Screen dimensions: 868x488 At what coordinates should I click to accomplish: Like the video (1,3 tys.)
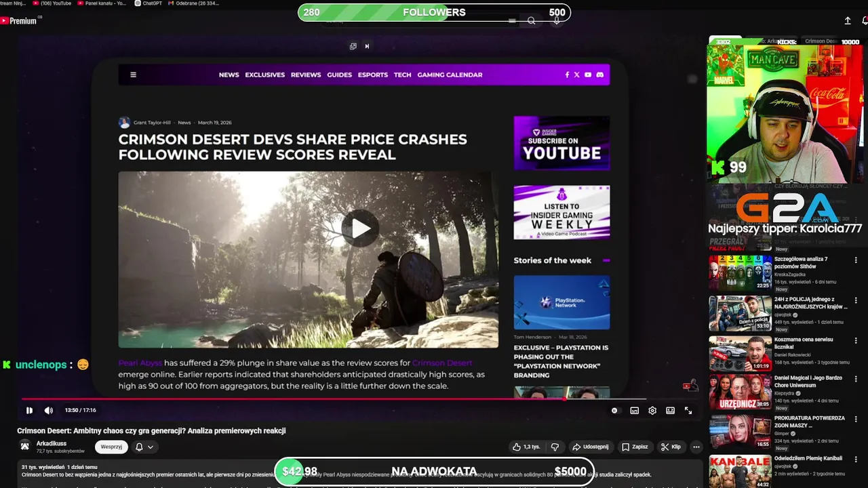tap(526, 447)
